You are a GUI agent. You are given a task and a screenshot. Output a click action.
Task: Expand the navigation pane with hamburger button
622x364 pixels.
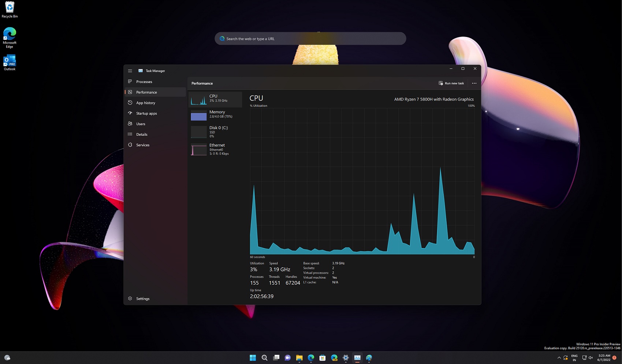click(130, 71)
